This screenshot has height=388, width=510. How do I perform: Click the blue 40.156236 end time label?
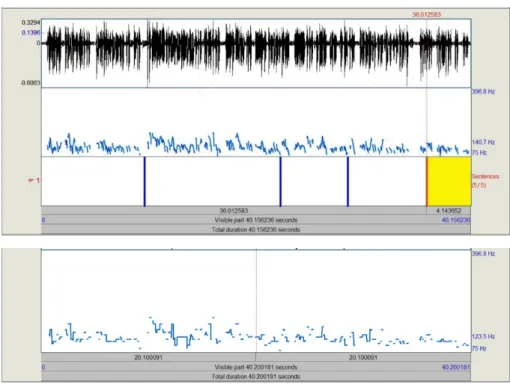click(x=456, y=220)
